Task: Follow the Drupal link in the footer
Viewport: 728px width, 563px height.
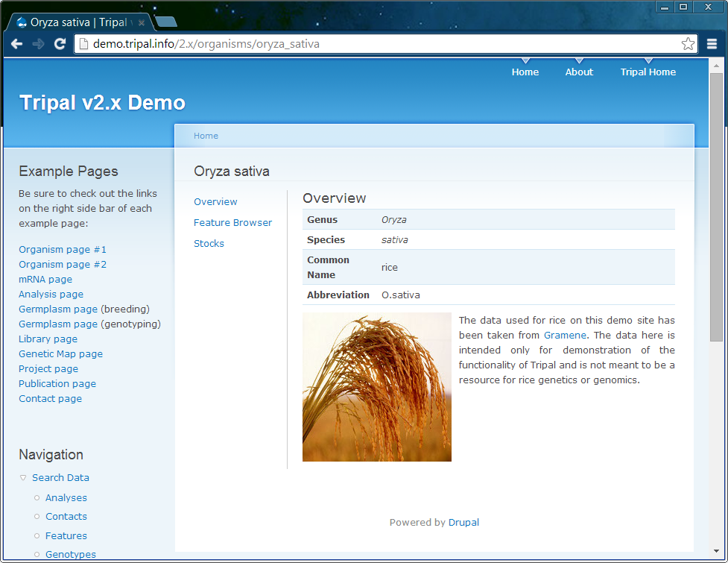Action: [x=463, y=522]
